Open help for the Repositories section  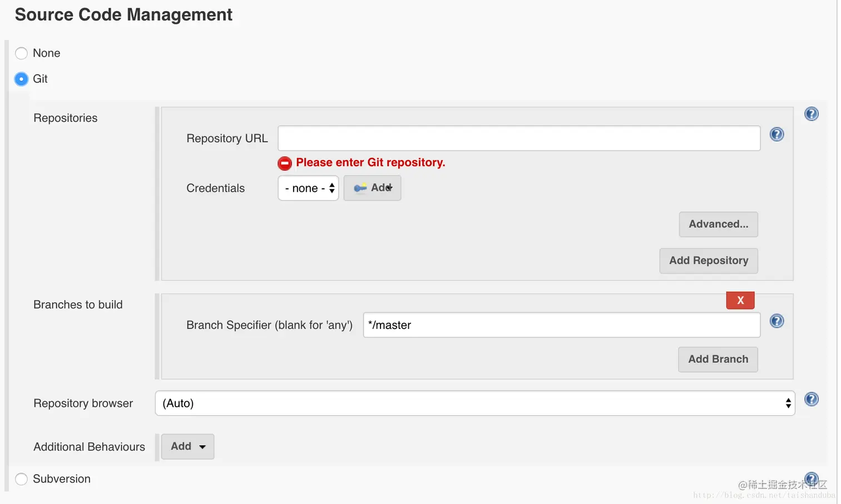[x=812, y=114]
